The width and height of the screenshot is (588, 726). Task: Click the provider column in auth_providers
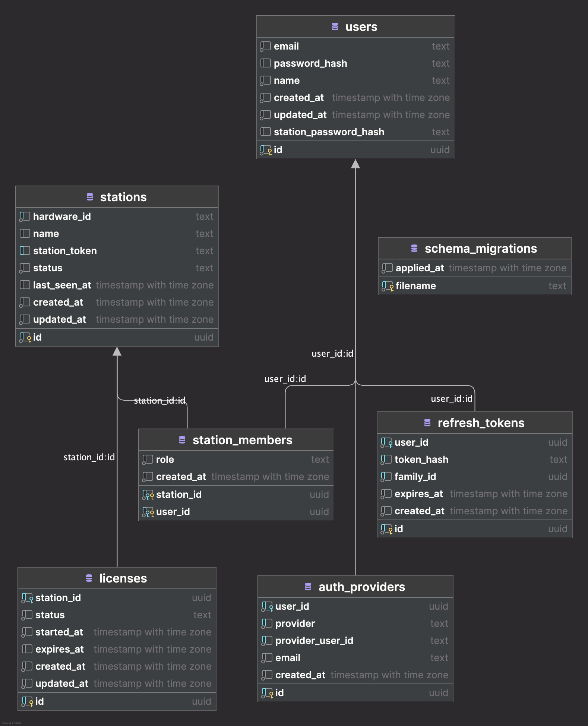click(355, 624)
